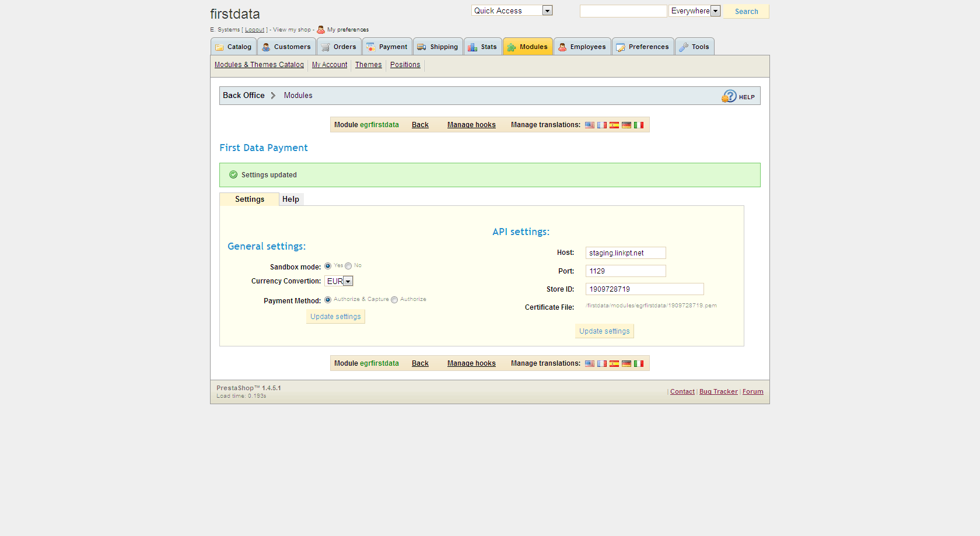Click the folder icon on Catalog tab
Viewport: 980px width, 536px height.
(219, 47)
